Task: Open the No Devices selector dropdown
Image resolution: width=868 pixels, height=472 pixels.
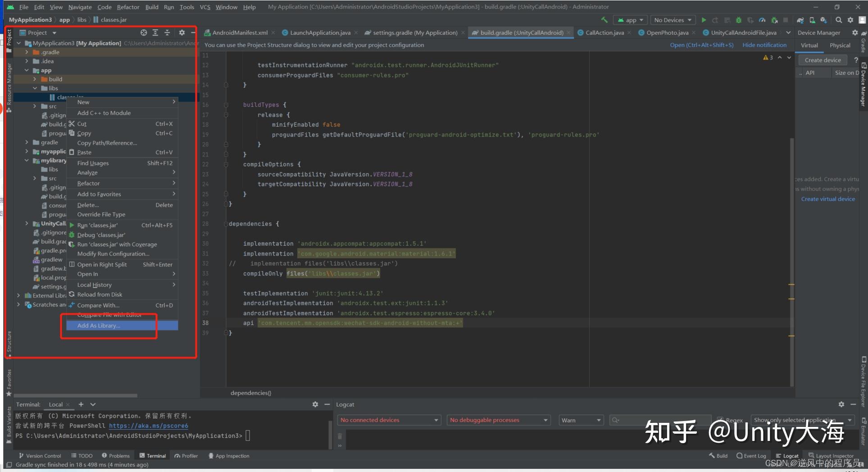Action: (x=673, y=20)
